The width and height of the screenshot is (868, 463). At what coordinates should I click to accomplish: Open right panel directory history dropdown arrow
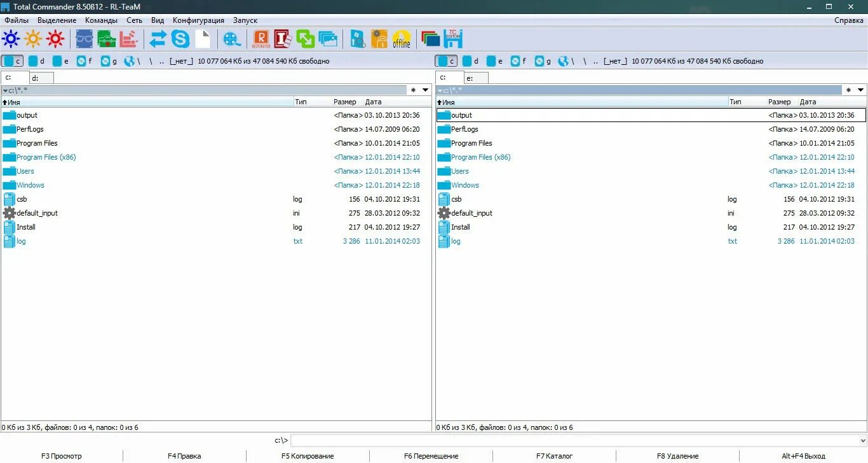[860, 90]
